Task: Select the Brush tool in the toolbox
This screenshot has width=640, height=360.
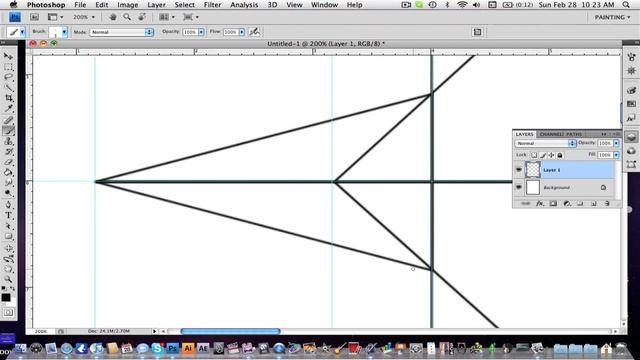Action: [x=8, y=131]
